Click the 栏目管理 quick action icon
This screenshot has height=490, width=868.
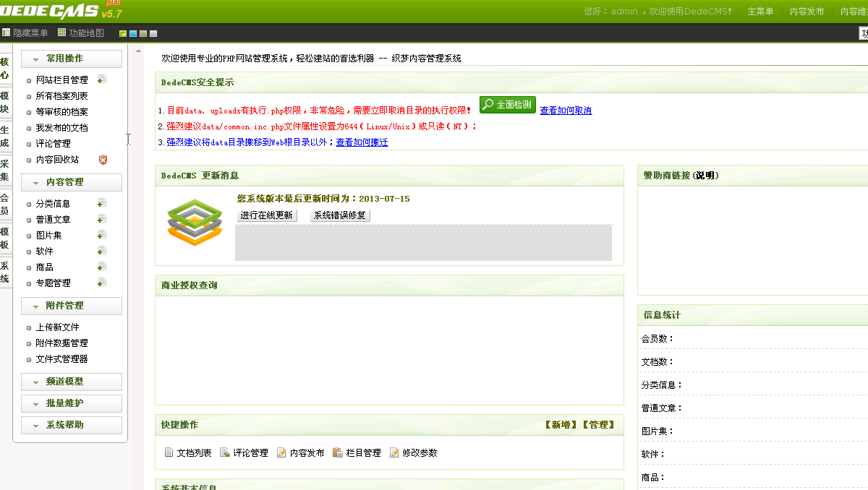point(338,452)
